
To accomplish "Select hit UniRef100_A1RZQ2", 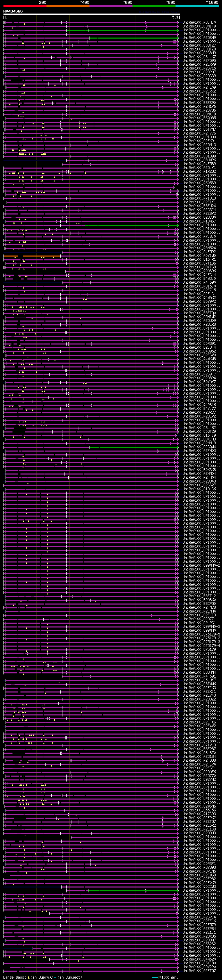I will (199, 172).
